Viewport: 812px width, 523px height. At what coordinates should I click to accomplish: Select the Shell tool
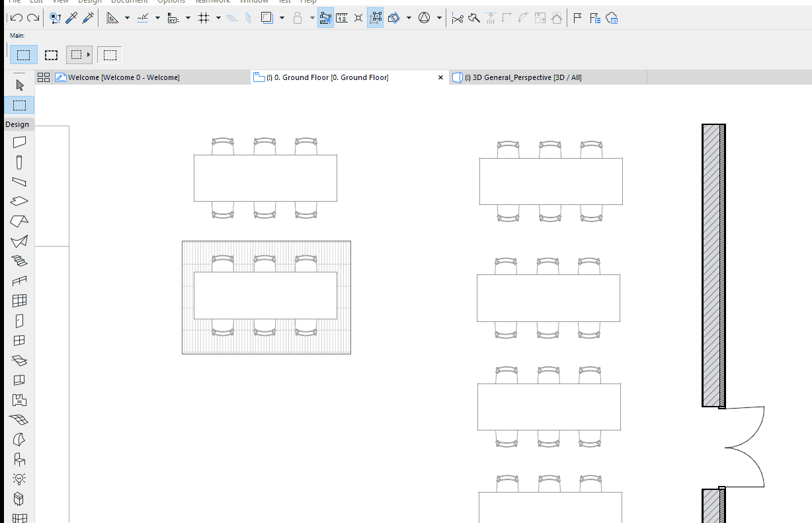coord(19,241)
